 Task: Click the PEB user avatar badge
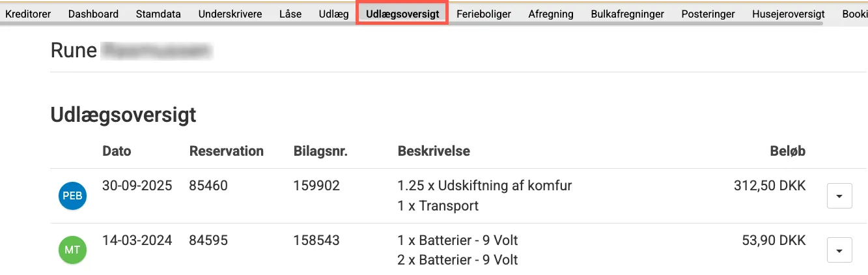point(72,196)
